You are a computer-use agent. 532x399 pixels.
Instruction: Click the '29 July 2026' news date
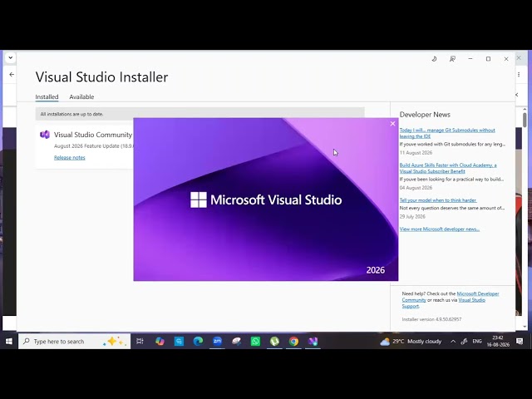[412, 216]
